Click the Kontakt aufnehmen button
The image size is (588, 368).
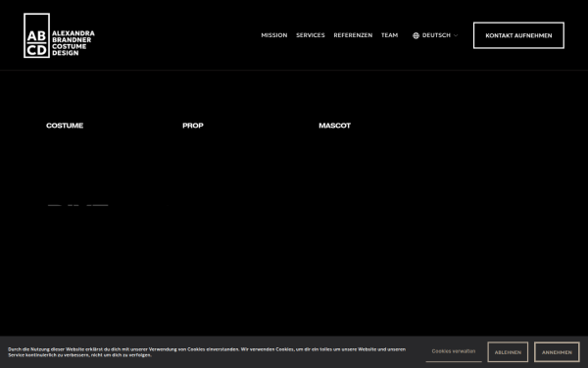518,35
